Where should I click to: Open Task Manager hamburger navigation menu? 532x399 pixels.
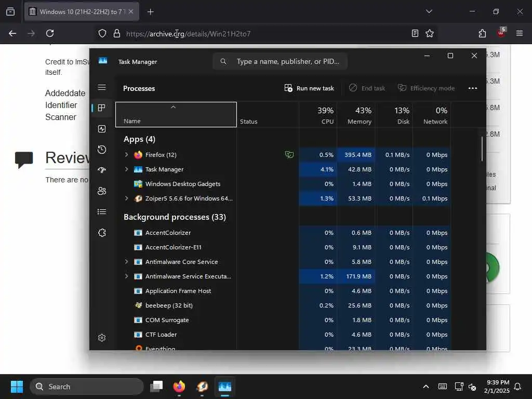click(x=102, y=87)
